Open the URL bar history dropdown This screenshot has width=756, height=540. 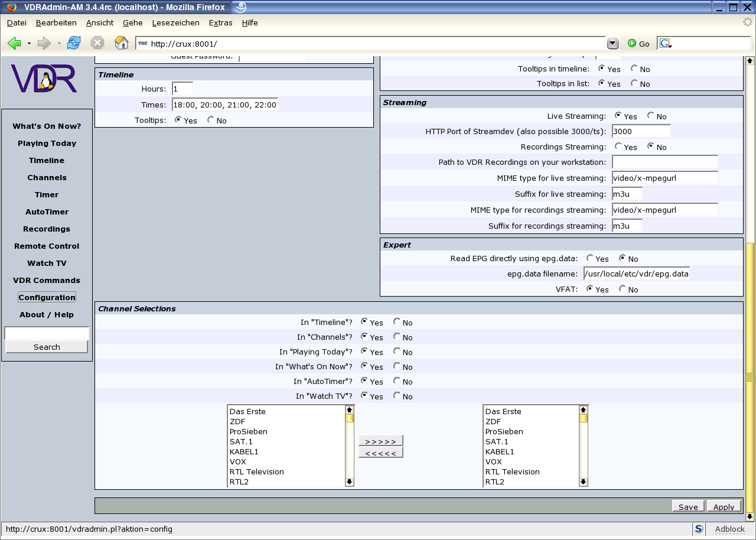pyautogui.click(x=612, y=43)
